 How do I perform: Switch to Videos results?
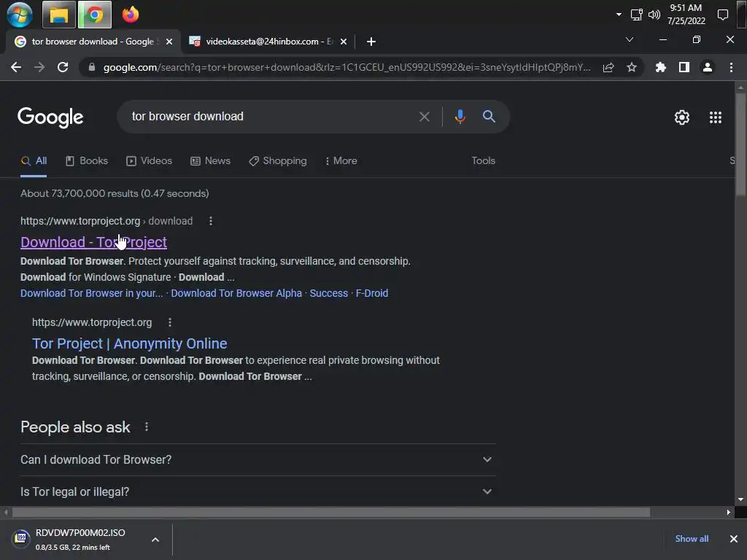149,161
